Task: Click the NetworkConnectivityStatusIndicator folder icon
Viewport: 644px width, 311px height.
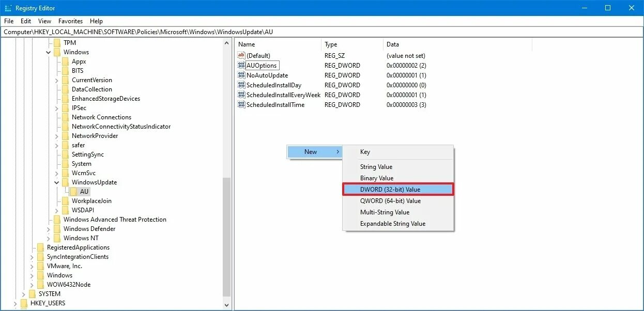Action: (65, 127)
